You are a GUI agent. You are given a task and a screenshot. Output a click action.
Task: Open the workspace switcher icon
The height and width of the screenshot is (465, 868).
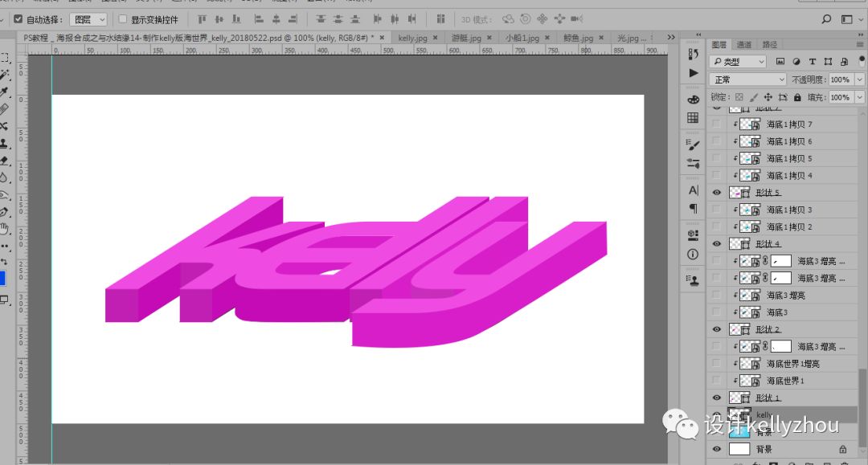(847, 19)
